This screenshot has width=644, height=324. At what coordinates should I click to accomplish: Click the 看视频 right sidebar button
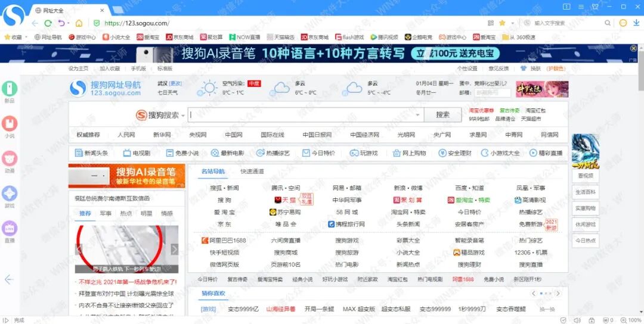coord(586,176)
